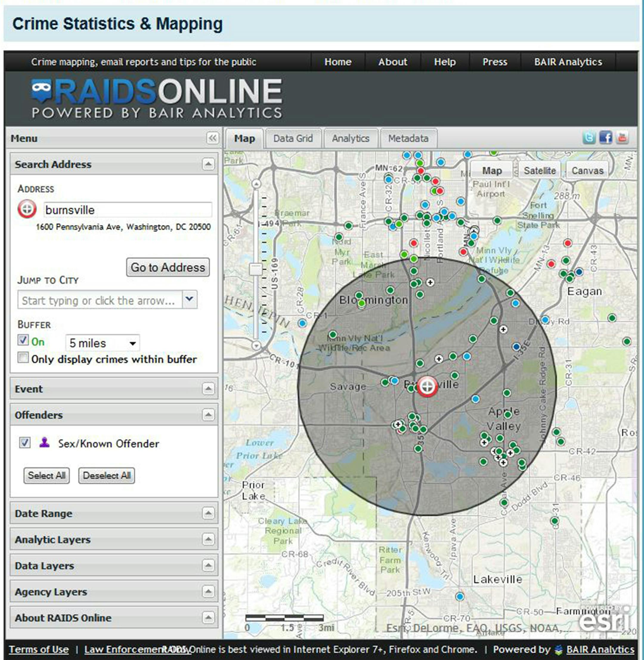This screenshot has height=660, width=644.
Task: Click the zoom-in arrow atop map zoom slider
Action: pos(256,184)
